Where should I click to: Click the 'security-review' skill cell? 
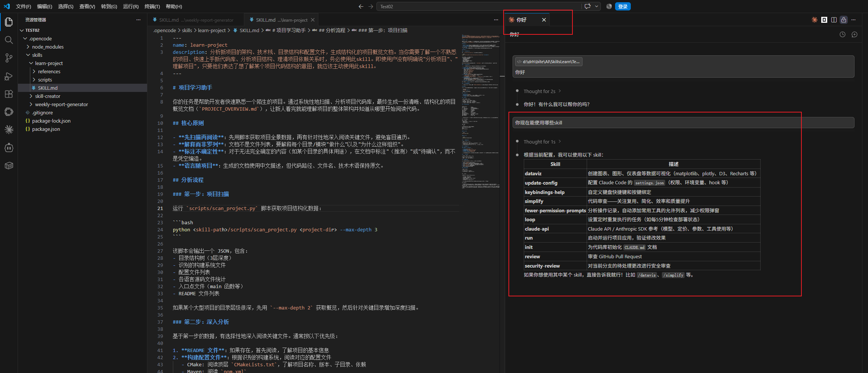tap(555, 266)
